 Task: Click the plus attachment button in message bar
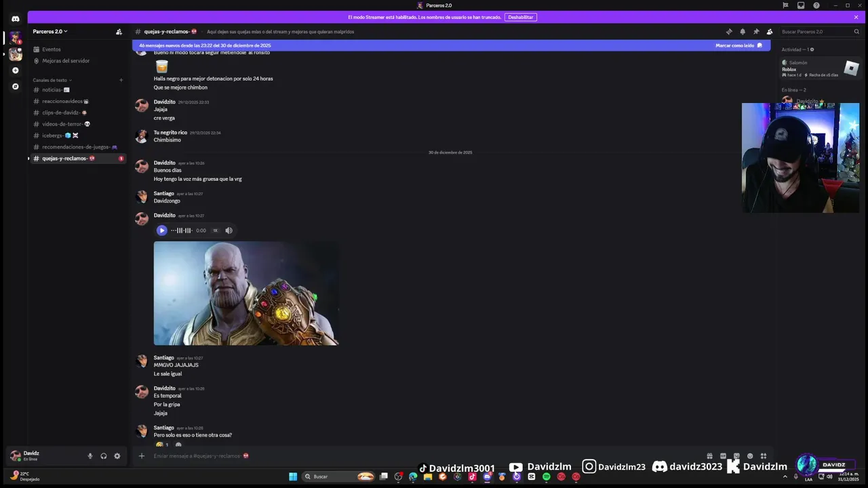point(142,456)
